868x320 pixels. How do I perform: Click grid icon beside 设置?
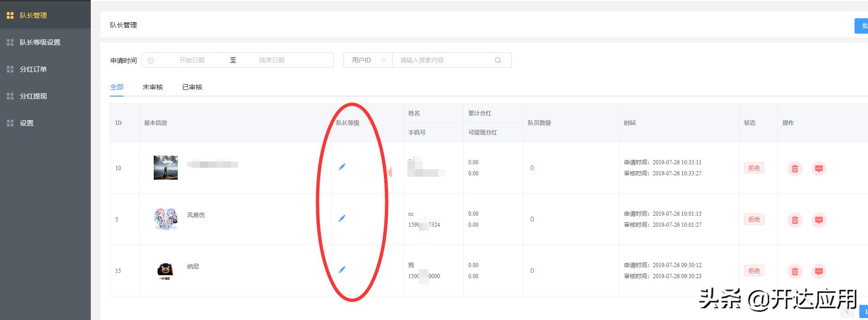pos(10,123)
